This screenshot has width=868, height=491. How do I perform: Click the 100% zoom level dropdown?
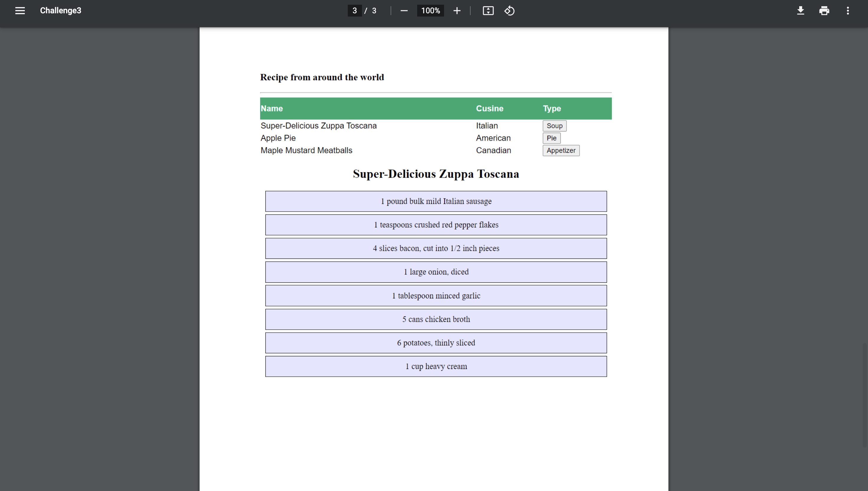click(430, 11)
